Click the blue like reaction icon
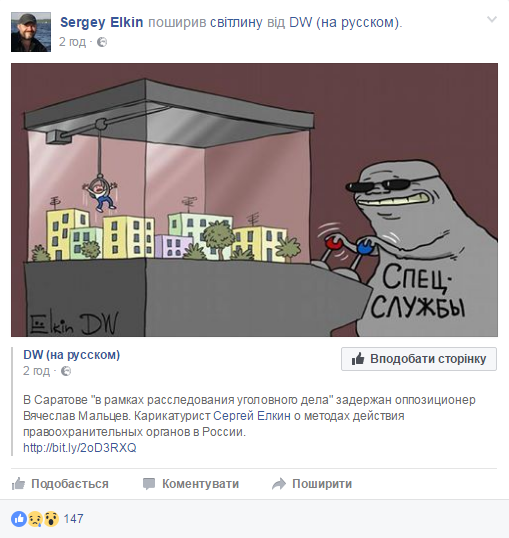Image resolution: width=509 pixels, height=538 pixels. click(x=19, y=519)
